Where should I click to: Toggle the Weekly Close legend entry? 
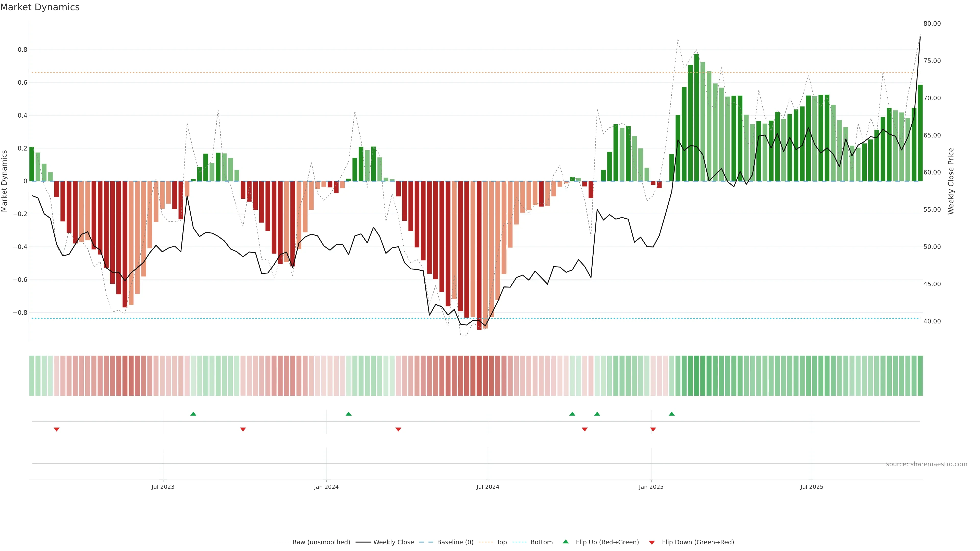[x=393, y=542]
